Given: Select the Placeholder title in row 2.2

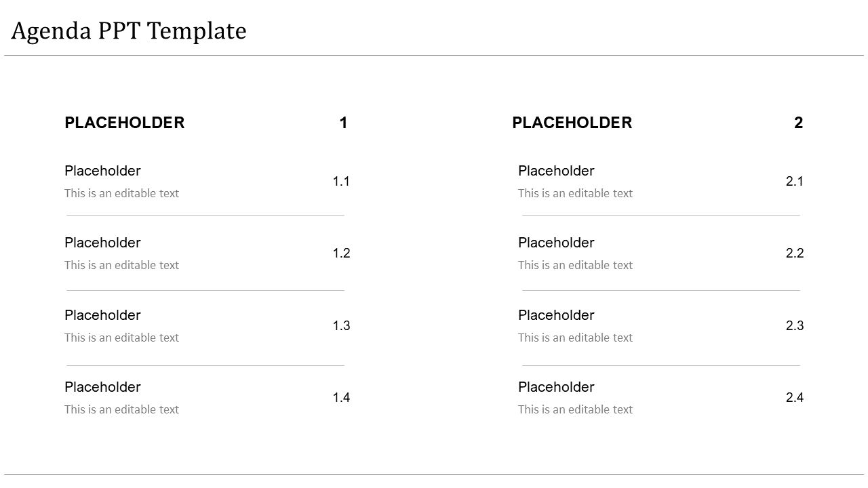Looking at the screenshot, I should point(556,243).
